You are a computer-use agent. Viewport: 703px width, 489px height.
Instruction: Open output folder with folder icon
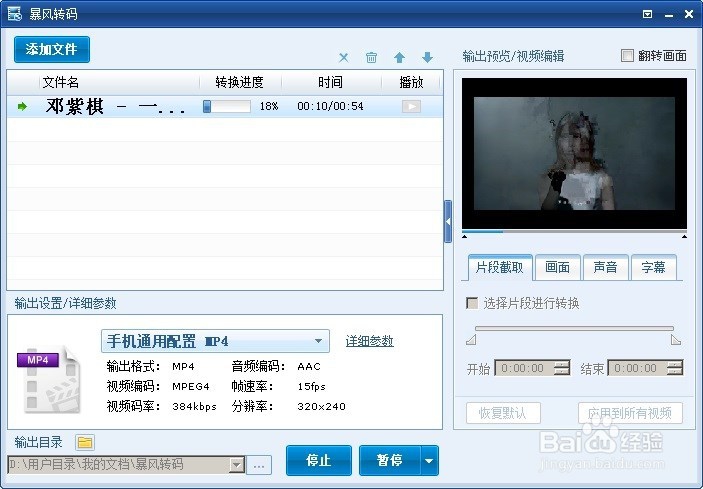pos(85,443)
